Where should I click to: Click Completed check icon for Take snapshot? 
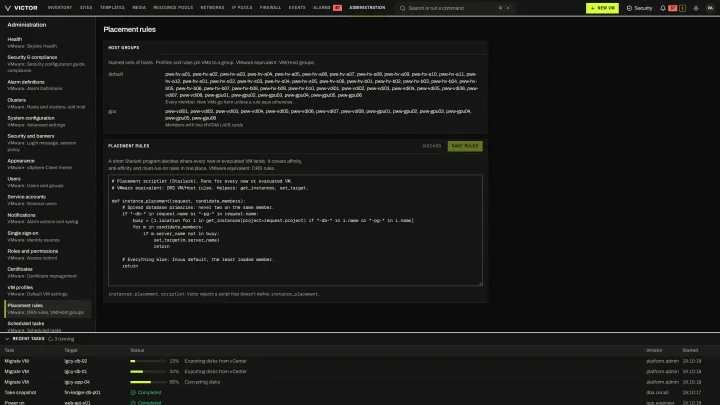click(x=133, y=393)
